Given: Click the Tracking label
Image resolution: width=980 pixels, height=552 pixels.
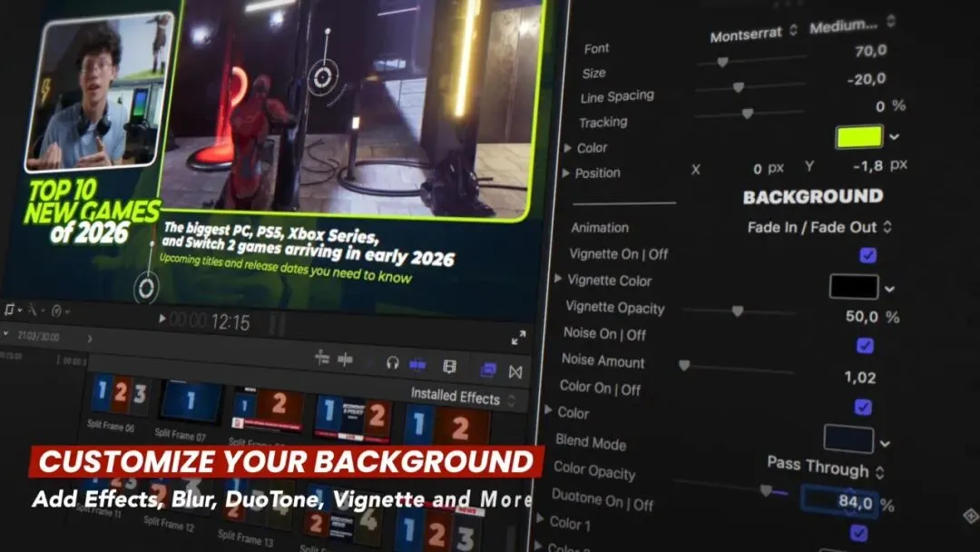Looking at the screenshot, I should coord(603,123).
